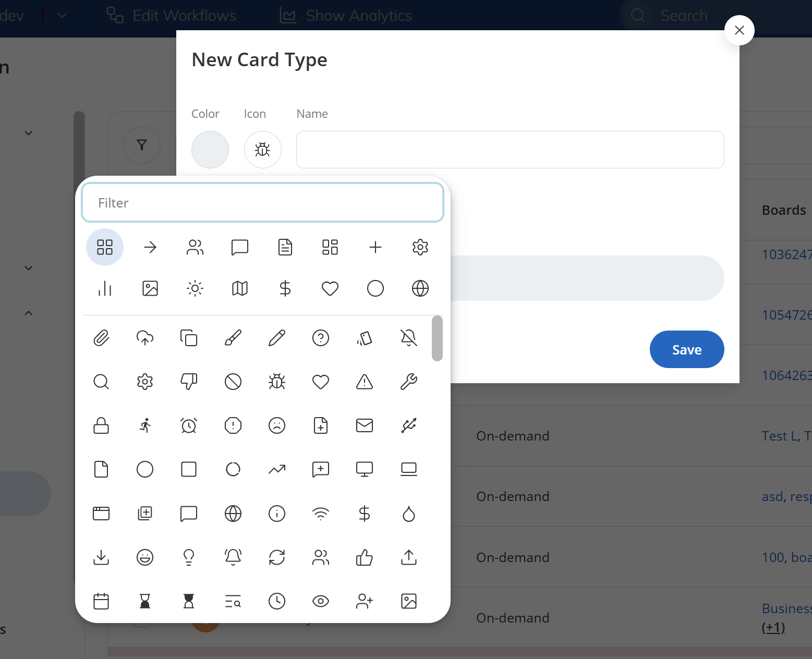Pick the envelope mail icon
Viewport: 812px width, 659px height.
(x=365, y=426)
